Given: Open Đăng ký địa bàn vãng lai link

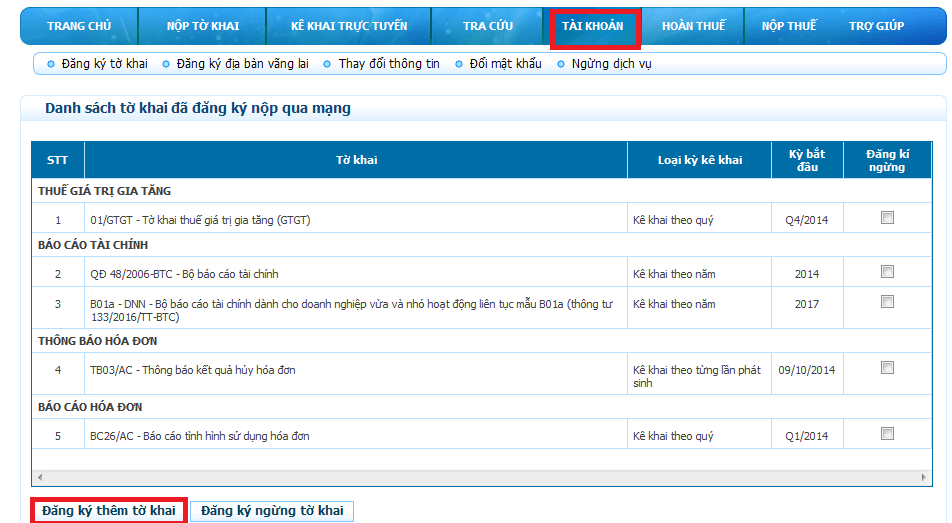Looking at the screenshot, I should click(x=242, y=64).
